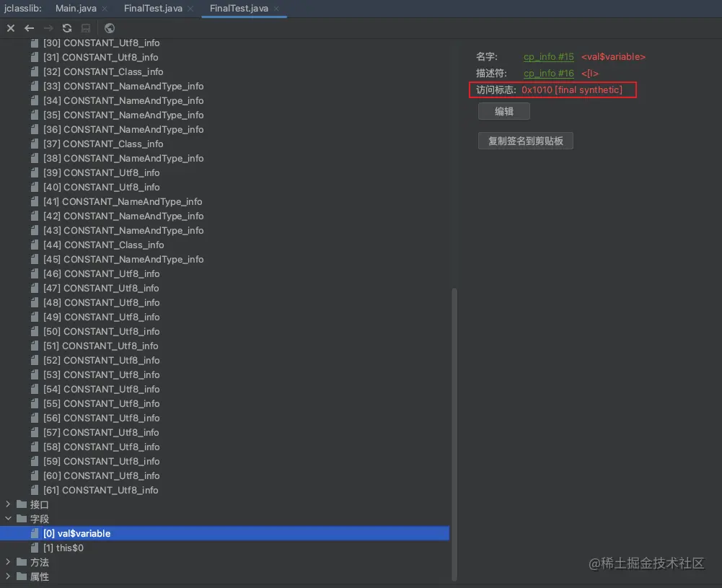Click the <val$variable> name value text
This screenshot has height=588, width=722.
click(613, 57)
